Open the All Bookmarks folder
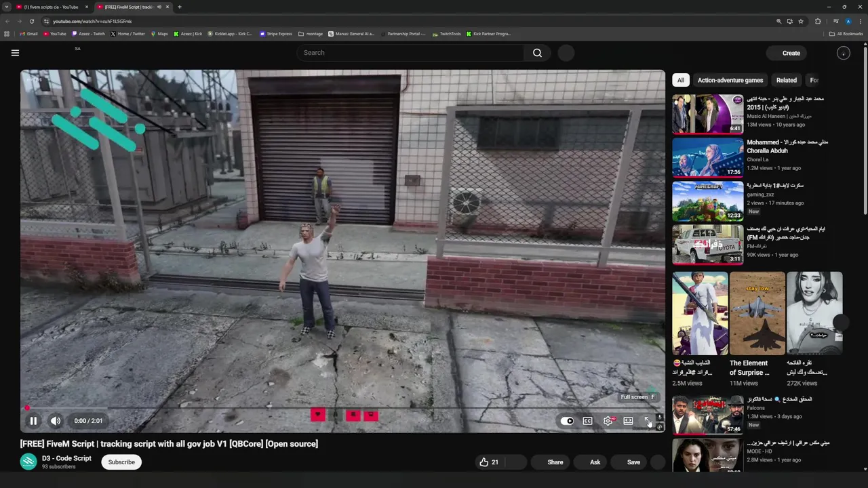 [846, 34]
